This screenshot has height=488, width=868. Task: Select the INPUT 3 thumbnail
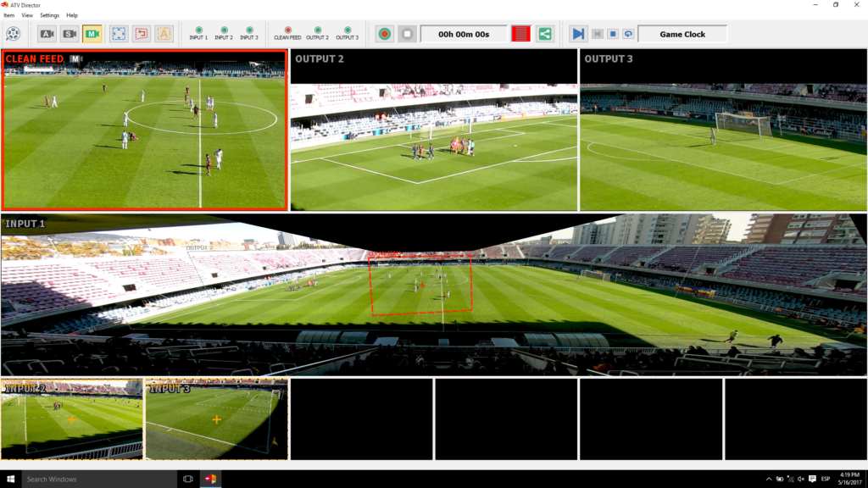point(217,419)
